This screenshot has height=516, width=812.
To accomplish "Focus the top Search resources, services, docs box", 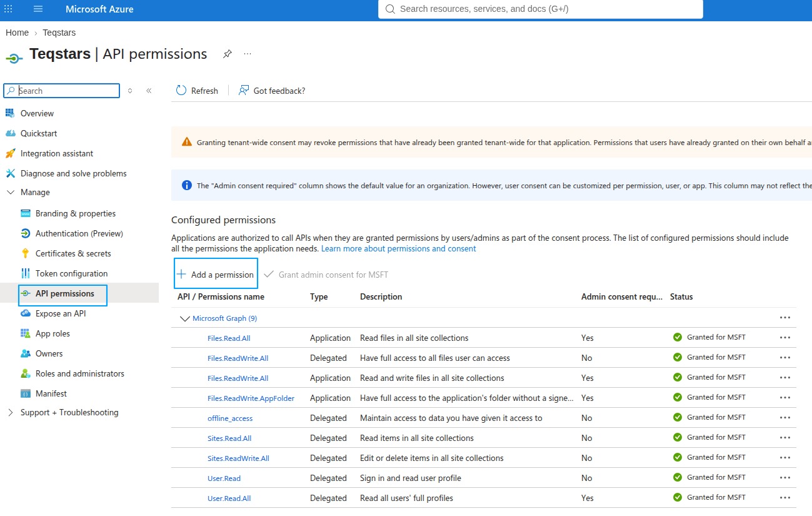I will pos(541,9).
